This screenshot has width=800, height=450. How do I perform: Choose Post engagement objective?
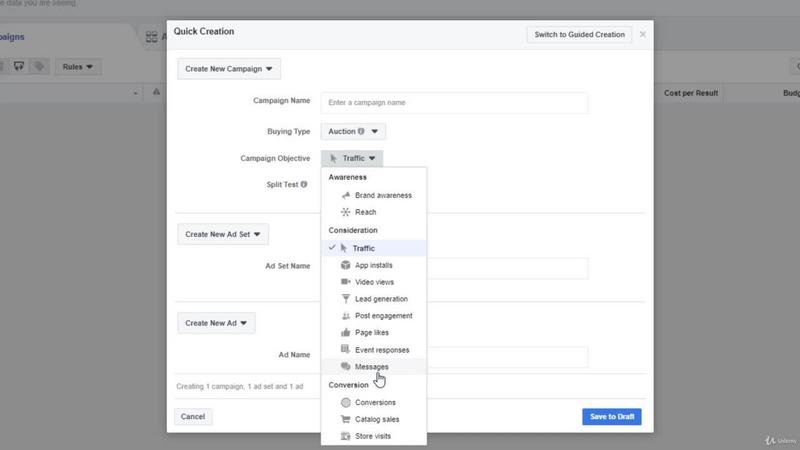374,315
